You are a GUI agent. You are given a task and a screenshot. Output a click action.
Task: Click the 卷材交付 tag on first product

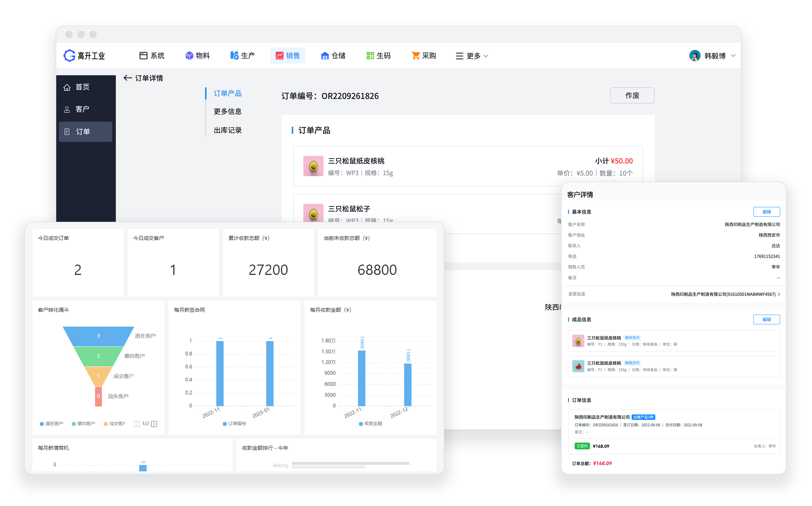pyautogui.click(x=632, y=338)
